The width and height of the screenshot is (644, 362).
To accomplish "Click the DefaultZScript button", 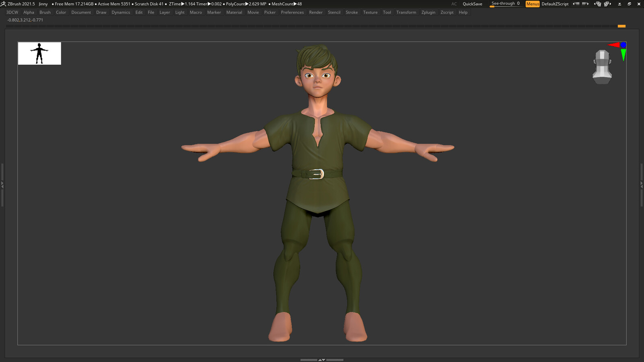I will click(x=555, y=4).
